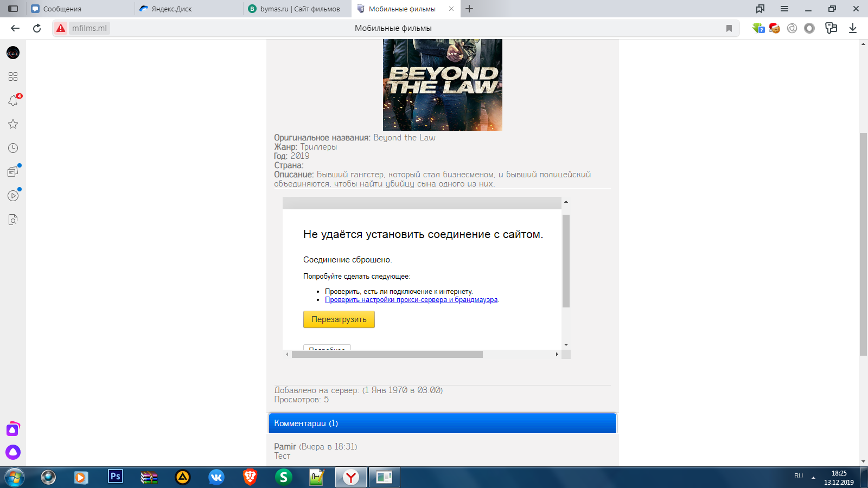Click the red warning site-security icon
The height and width of the screenshot is (488, 868).
(61, 28)
